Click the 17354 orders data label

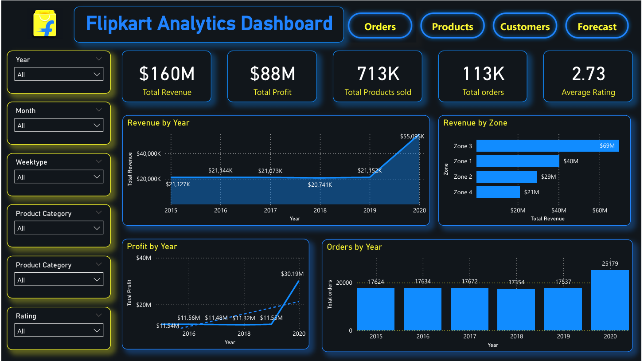click(516, 282)
